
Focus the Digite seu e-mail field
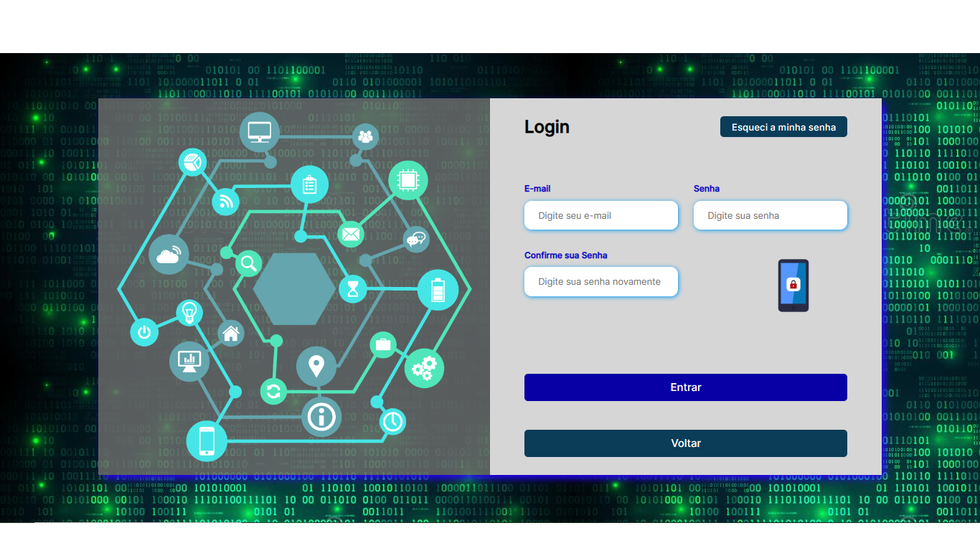(601, 215)
